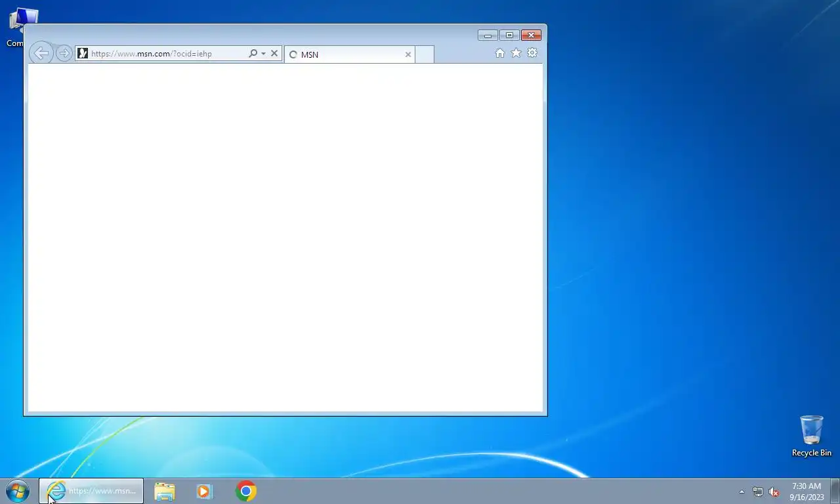The image size is (840, 504).
Task: Go forward with the Forward arrow
Action: point(64,53)
